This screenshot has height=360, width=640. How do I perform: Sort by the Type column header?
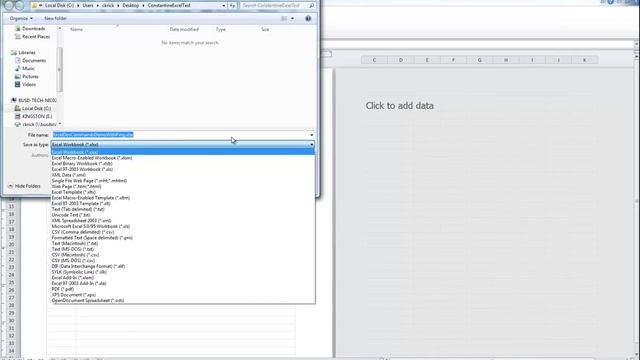click(x=220, y=29)
